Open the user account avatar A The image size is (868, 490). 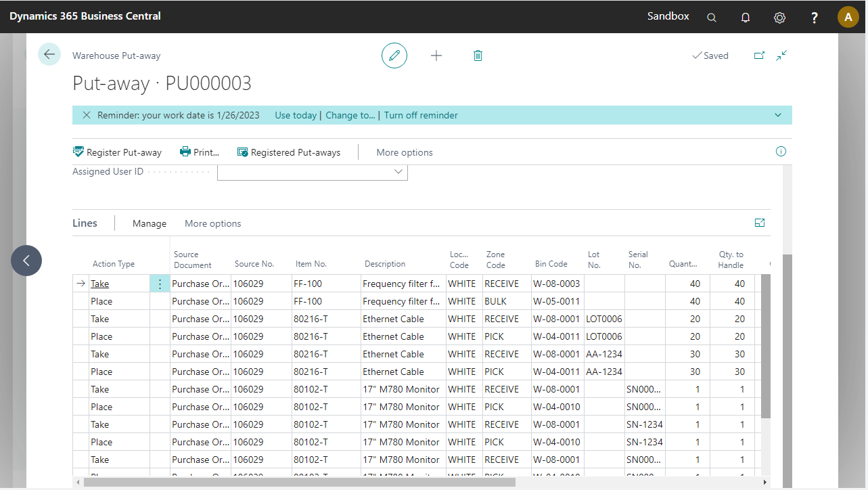pyautogui.click(x=848, y=17)
